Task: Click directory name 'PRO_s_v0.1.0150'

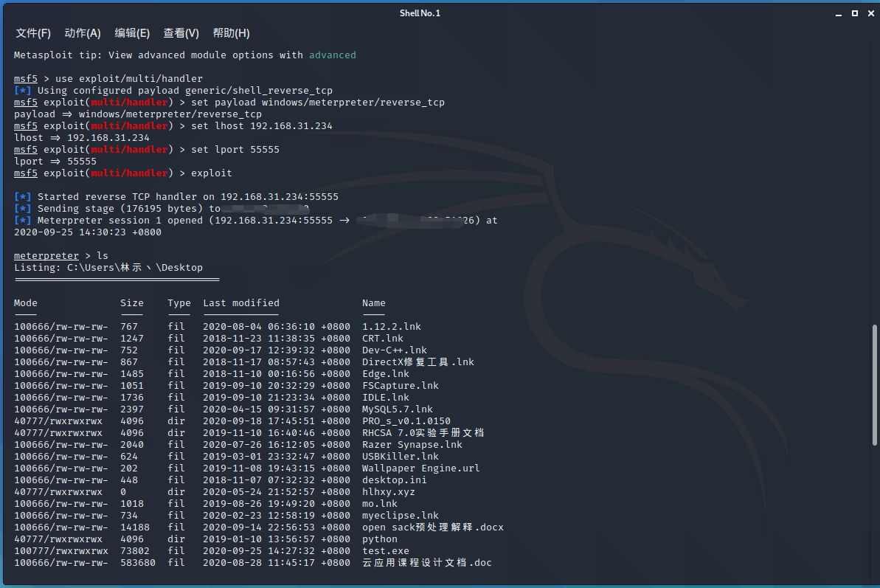Action: click(x=406, y=421)
